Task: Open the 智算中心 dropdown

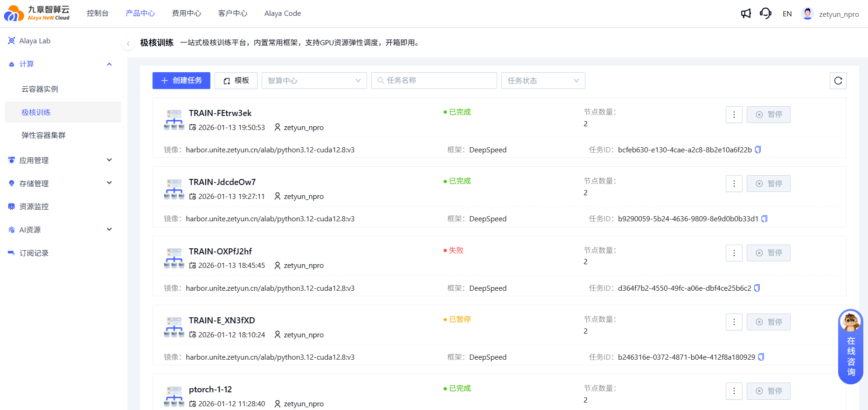Action: [x=314, y=81]
